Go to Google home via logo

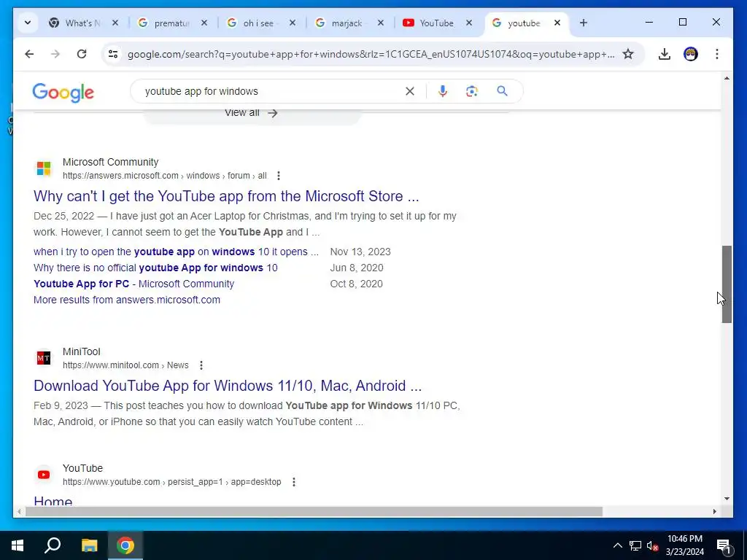coord(63,93)
